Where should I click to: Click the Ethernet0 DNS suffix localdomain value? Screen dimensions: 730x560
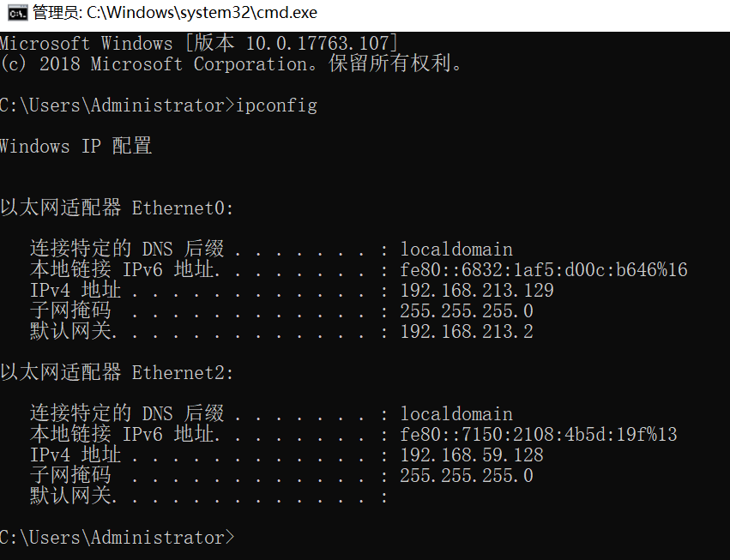coord(456,250)
